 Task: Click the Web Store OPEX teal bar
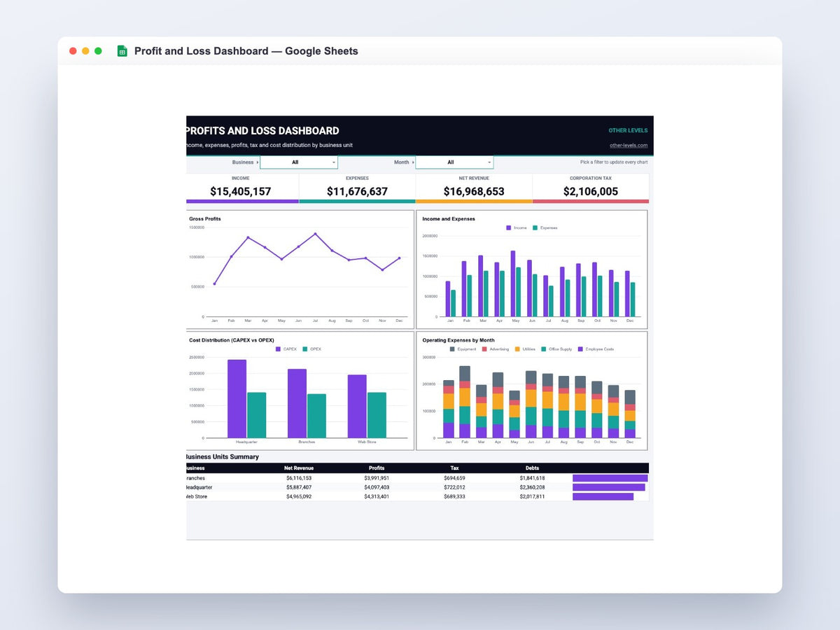377,415
